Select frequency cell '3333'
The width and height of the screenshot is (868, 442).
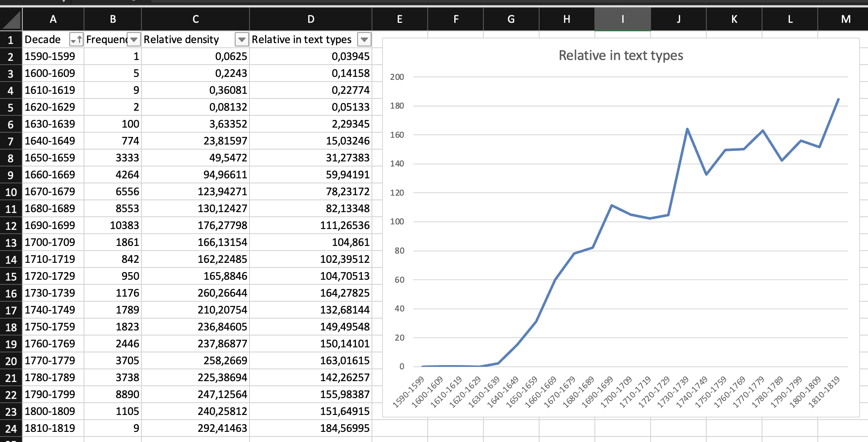(113, 158)
